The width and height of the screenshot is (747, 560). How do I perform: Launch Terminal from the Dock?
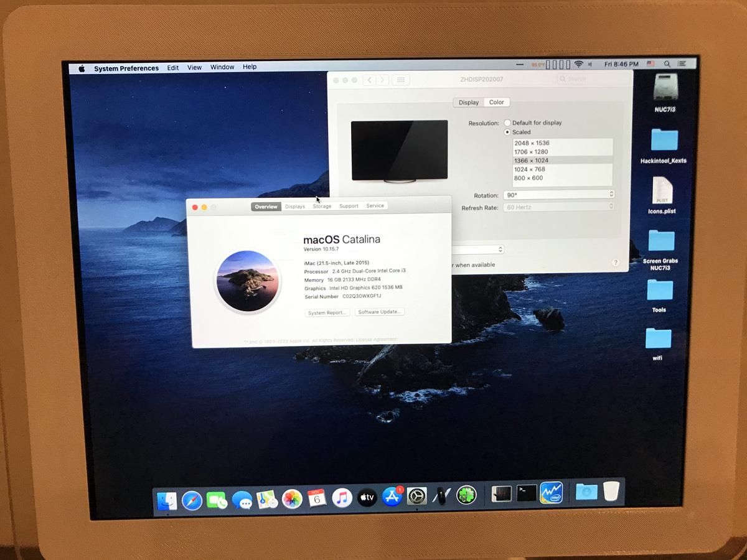point(525,493)
